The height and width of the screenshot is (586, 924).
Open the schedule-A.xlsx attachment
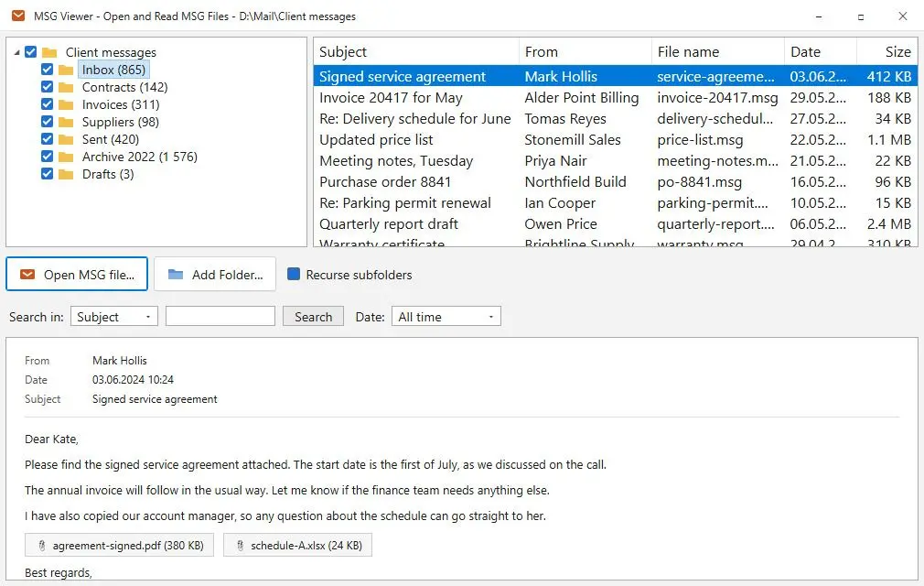297,546
